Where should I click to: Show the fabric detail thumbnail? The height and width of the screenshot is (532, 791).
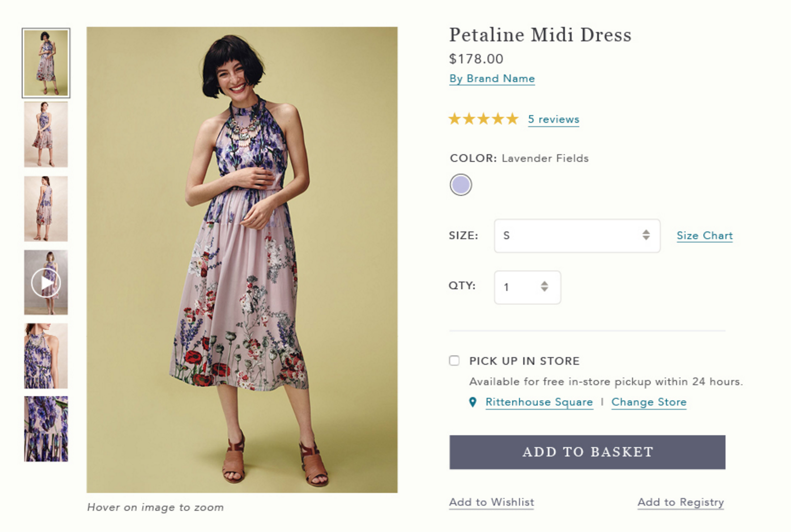(x=46, y=429)
